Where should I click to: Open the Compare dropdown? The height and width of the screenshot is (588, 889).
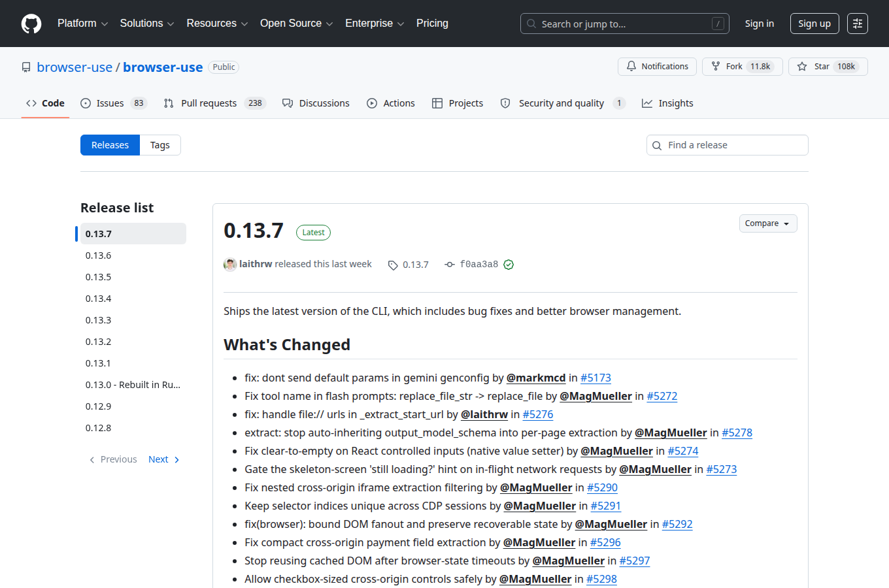768,223
